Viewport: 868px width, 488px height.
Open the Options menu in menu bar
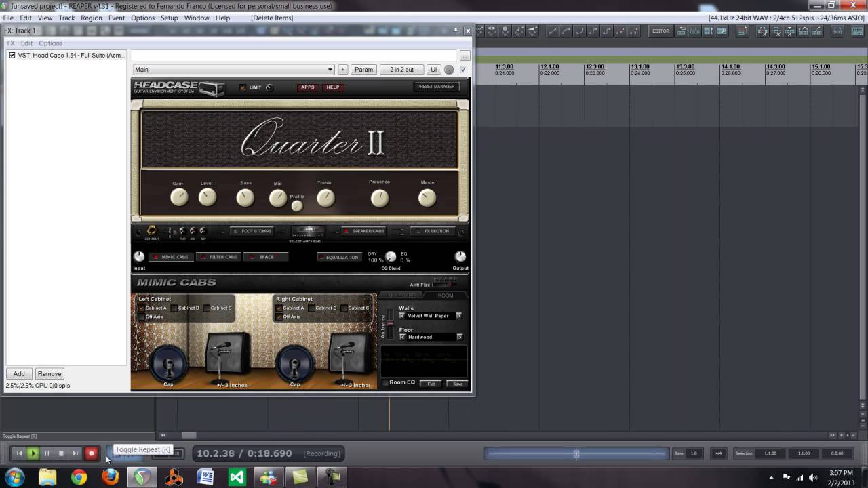click(x=142, y=18)
